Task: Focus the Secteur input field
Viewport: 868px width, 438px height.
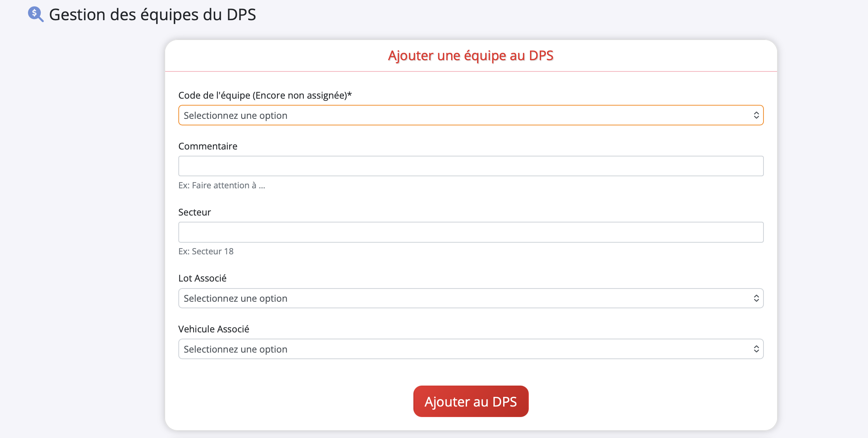Action: click(x=471, y=232)
